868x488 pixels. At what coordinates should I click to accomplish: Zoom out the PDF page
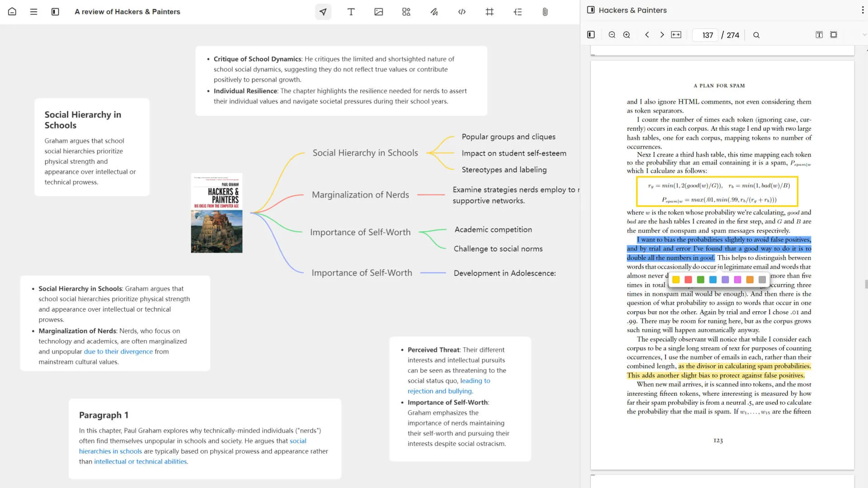pos(612,34)
